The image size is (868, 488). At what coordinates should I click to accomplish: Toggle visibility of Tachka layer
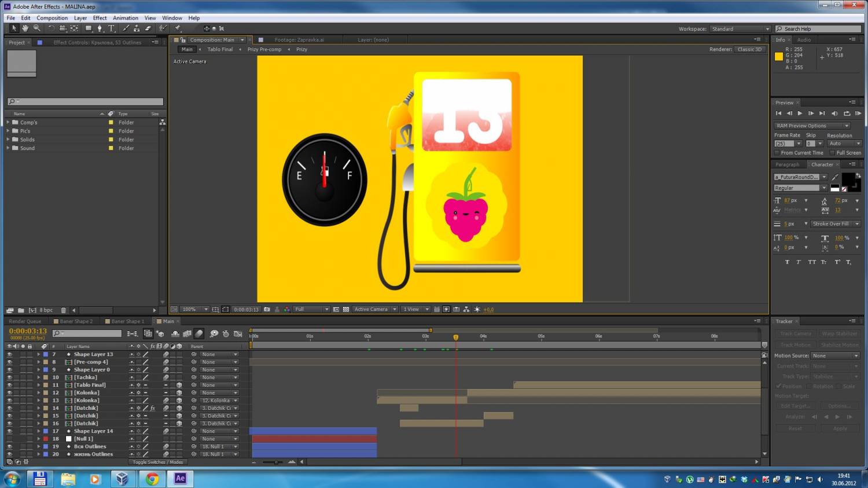(9, 377)
